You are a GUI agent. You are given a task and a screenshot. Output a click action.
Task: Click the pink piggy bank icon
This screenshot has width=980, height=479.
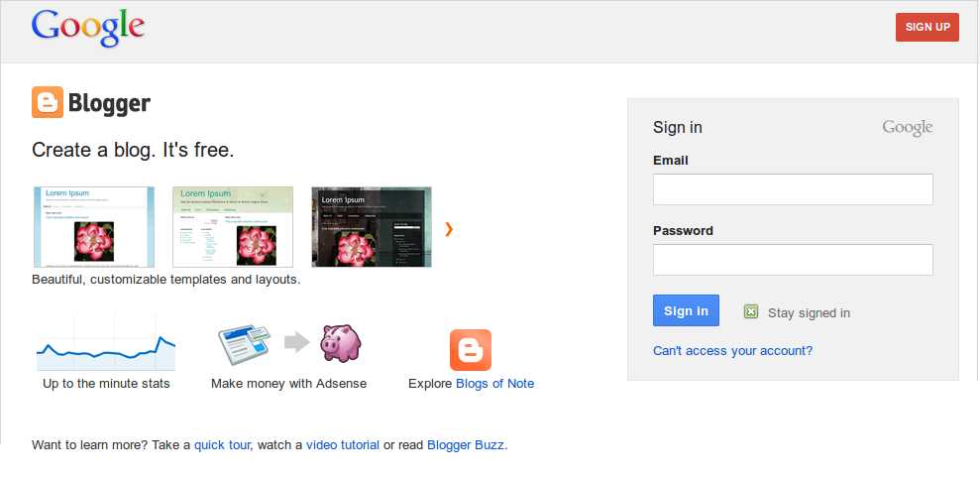pyautogui.click(x=340, y=343)
